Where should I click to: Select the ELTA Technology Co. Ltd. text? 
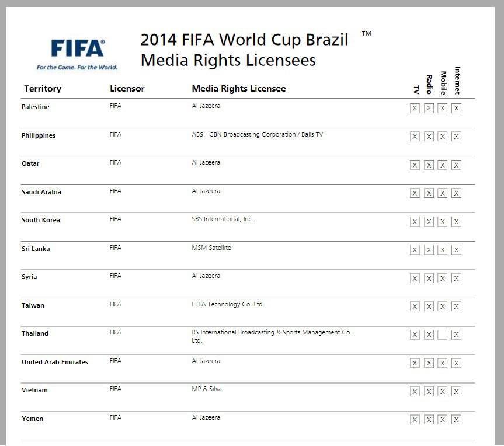click(x=228, y=304)
